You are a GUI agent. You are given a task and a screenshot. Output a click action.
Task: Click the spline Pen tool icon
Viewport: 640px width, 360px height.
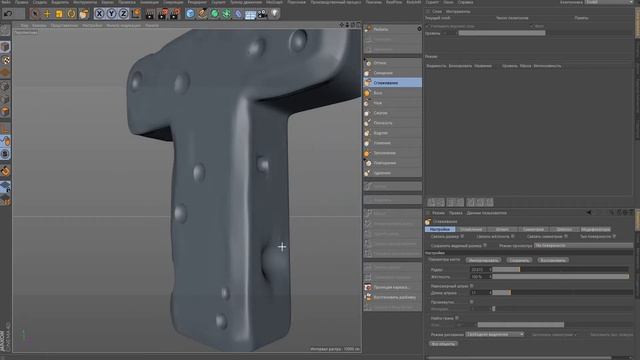[x=202, y=14]
